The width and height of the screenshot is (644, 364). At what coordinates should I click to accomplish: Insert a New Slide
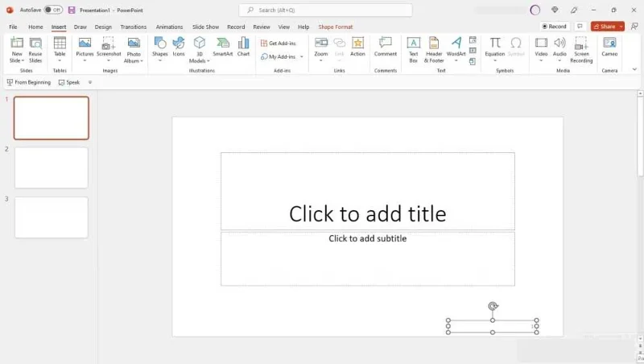pos(17,50)
